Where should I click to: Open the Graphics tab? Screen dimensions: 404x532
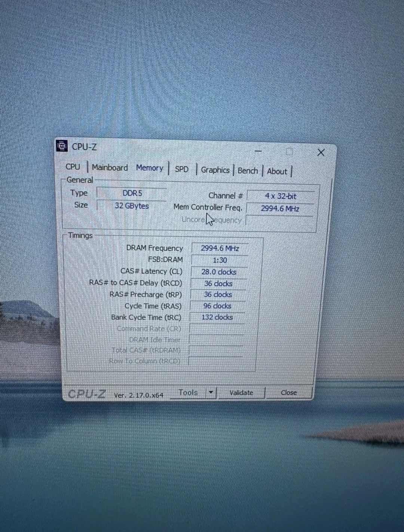[x=215, y=170]
